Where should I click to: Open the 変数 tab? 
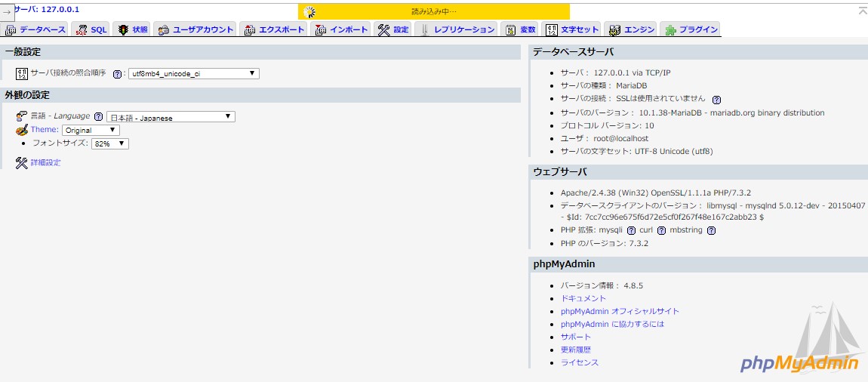pos(520,30)
